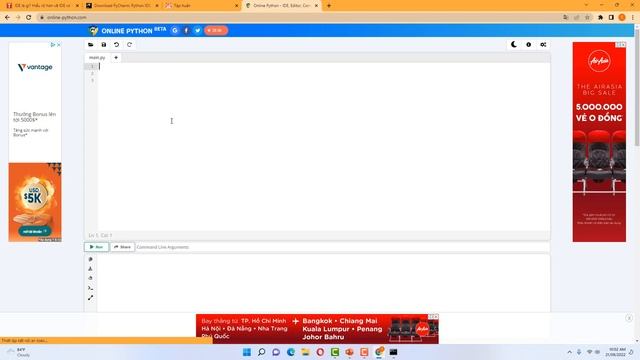The image size is (640, 360).
Task: Reload the page in browser
Action: tap(29, 18)
